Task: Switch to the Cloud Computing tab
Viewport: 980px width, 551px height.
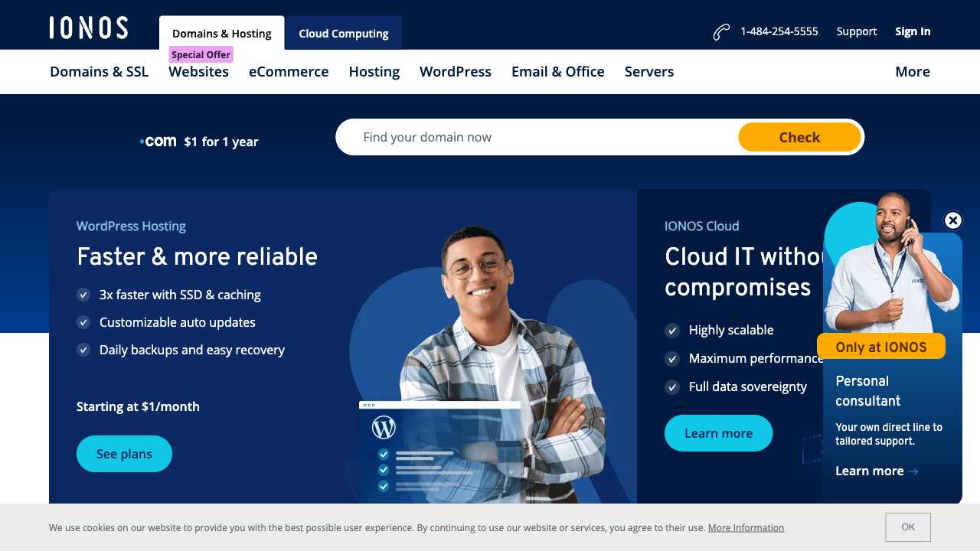Action: tap(344, 34)
